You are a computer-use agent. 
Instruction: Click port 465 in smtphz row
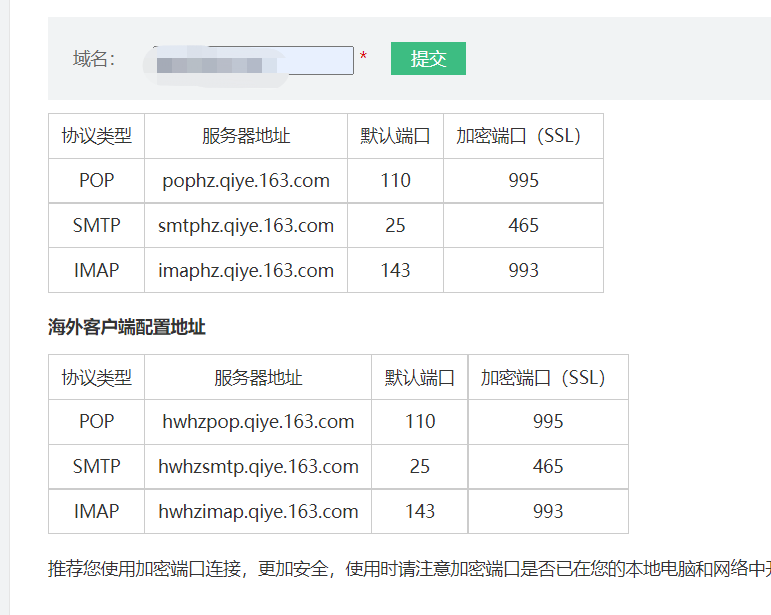(x=523, y=225)
